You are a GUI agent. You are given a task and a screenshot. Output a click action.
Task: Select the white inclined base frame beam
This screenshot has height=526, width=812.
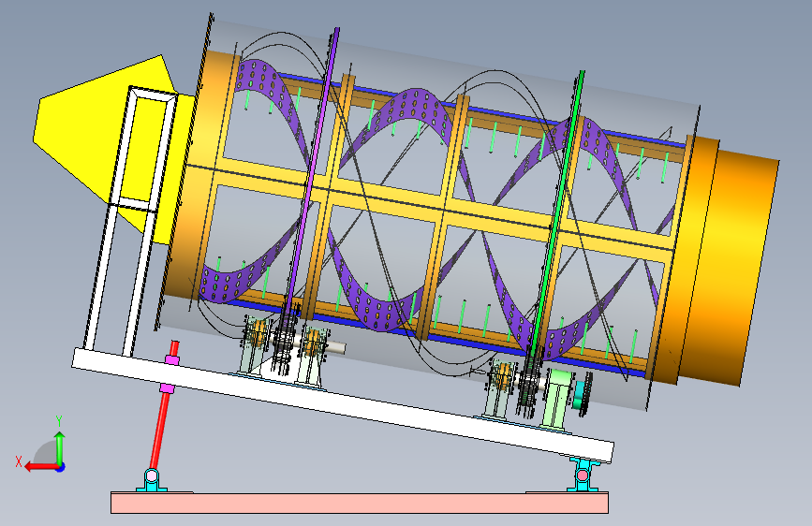click(342, 404)
